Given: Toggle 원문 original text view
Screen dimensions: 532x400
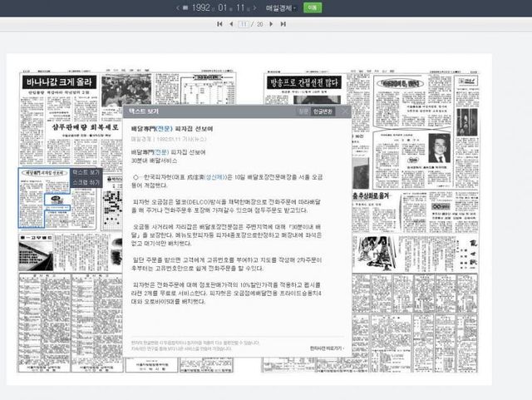Looking at the screenshot, I should (303, 111).
